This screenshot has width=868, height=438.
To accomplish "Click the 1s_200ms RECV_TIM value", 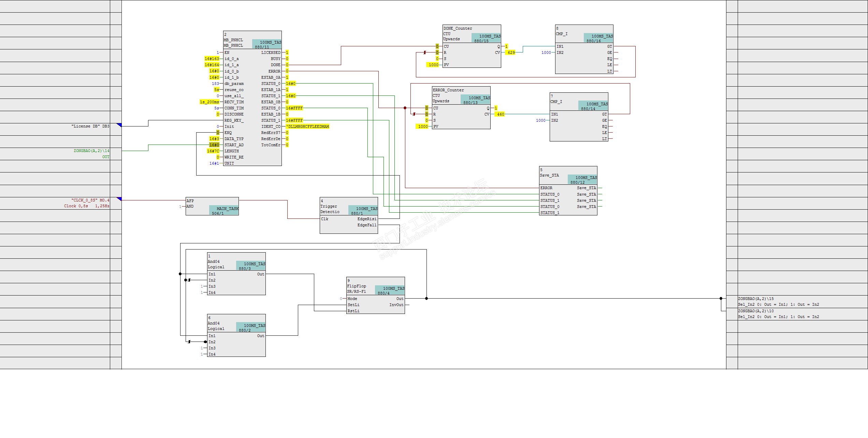I will click(209, 102).
